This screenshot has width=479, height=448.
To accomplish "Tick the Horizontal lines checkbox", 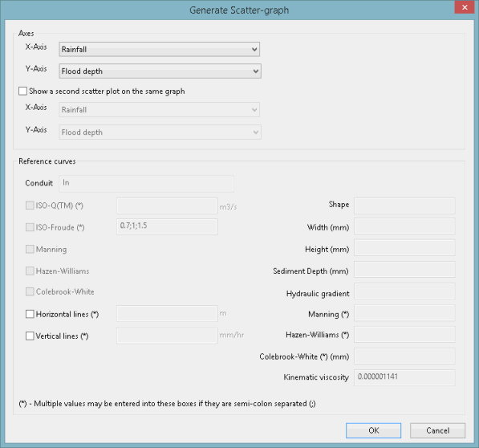I will point(30,314).
